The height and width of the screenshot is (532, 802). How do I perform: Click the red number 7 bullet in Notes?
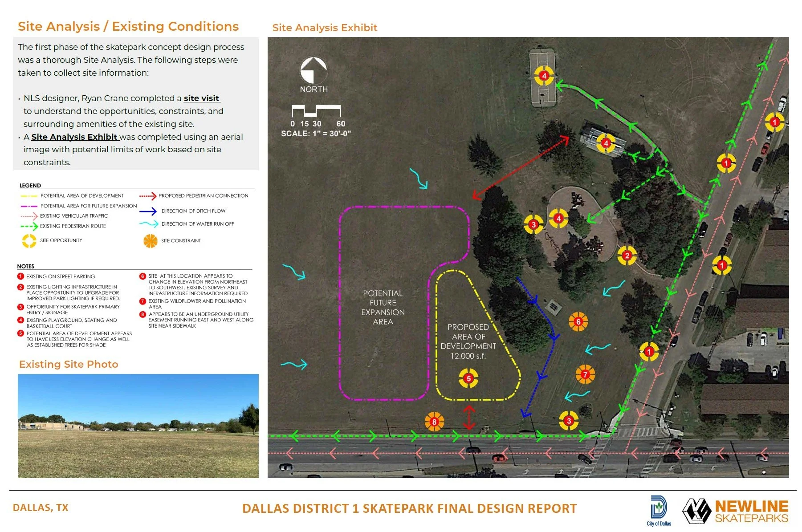pyautogui.click(x=142, y=301)
